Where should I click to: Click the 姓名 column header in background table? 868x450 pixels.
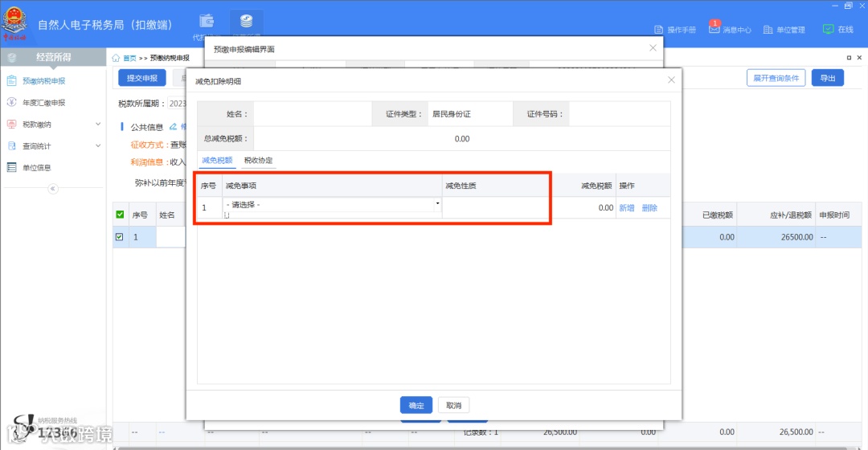coord(166,215)
